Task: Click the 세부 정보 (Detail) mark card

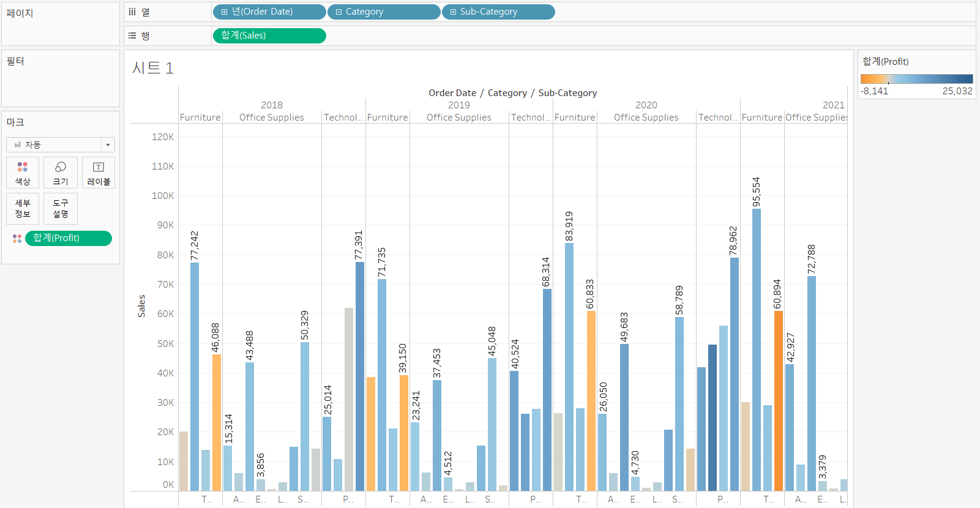Action: coord(23,209)
